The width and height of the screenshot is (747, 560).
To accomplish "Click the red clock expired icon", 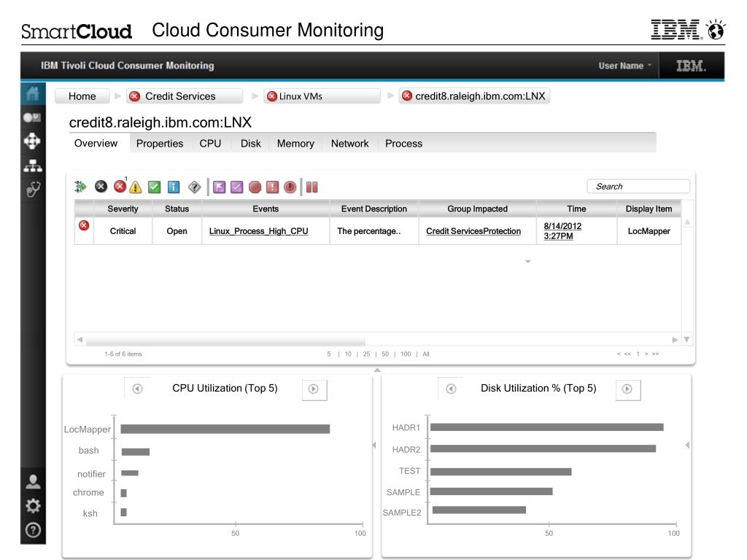I will pyautogui.click(x=290, y=187).
